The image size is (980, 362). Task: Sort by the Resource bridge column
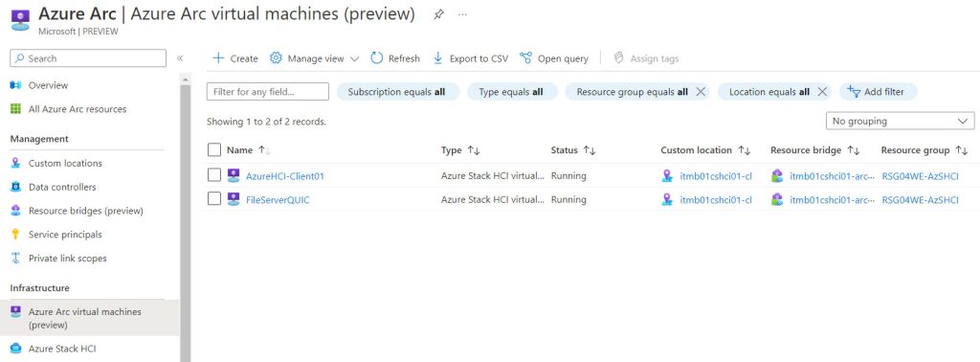[815, 150]
